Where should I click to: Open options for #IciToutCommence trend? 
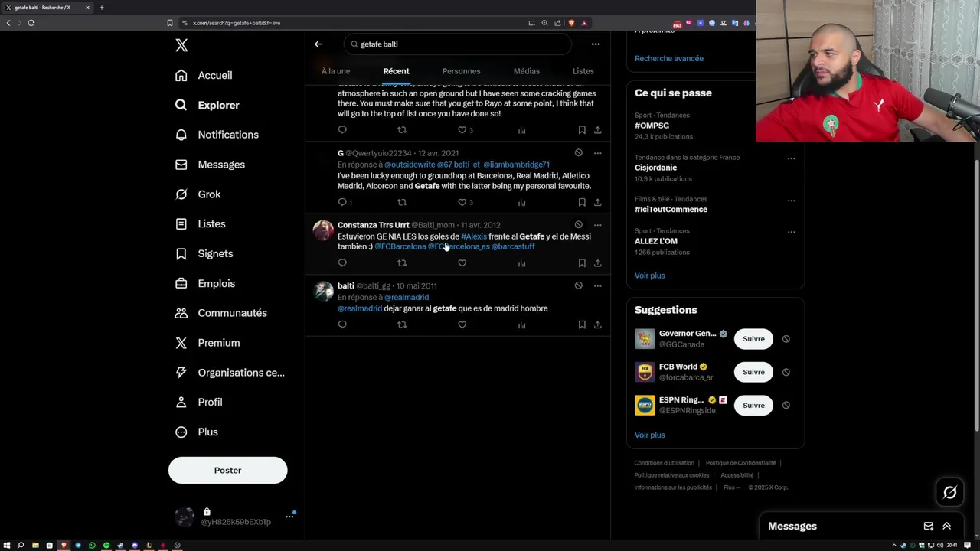791,201
